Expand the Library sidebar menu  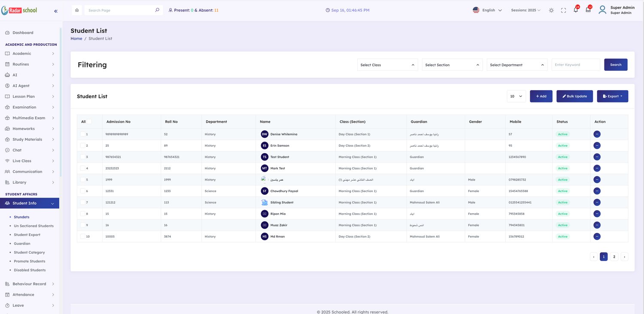(x=30, y=182)
